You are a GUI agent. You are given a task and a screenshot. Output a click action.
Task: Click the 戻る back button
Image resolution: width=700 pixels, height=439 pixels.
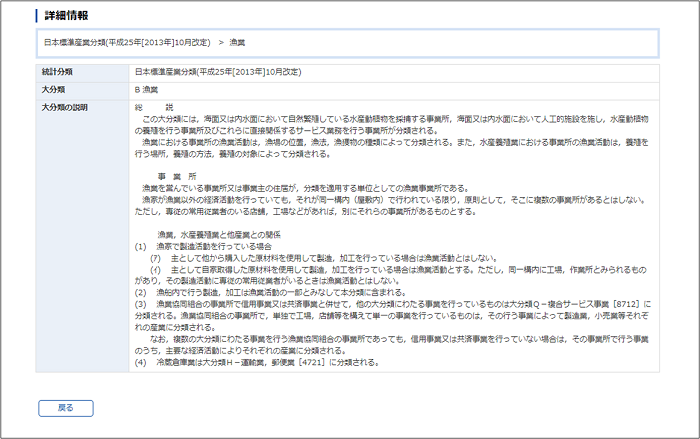[x=66, y=408]
